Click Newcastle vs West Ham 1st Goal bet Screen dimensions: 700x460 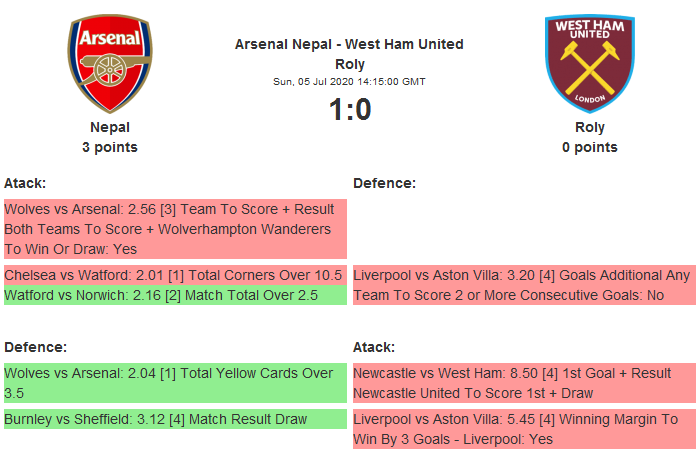click(523, 383)
